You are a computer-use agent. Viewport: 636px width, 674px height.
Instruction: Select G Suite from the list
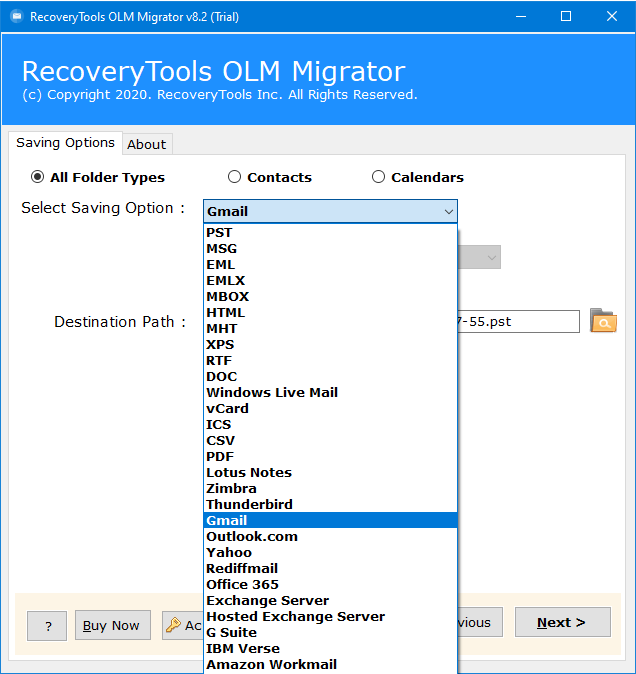[x=330, y=632]
